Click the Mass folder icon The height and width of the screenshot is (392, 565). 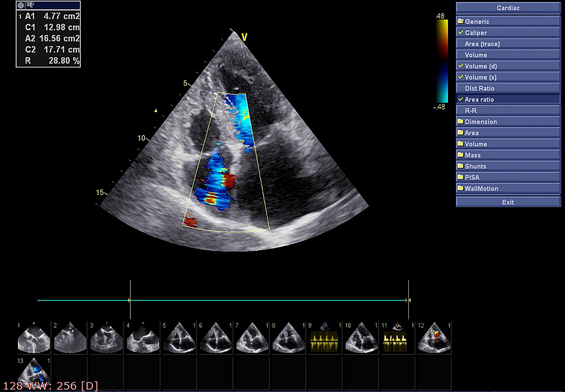pyautogui.click(x=460, y=155)
